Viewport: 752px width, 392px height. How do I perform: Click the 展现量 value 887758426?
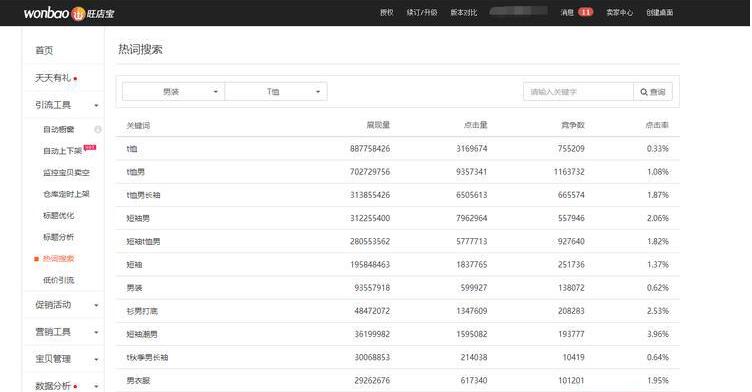pyautogui.click(x=370, y=149)
